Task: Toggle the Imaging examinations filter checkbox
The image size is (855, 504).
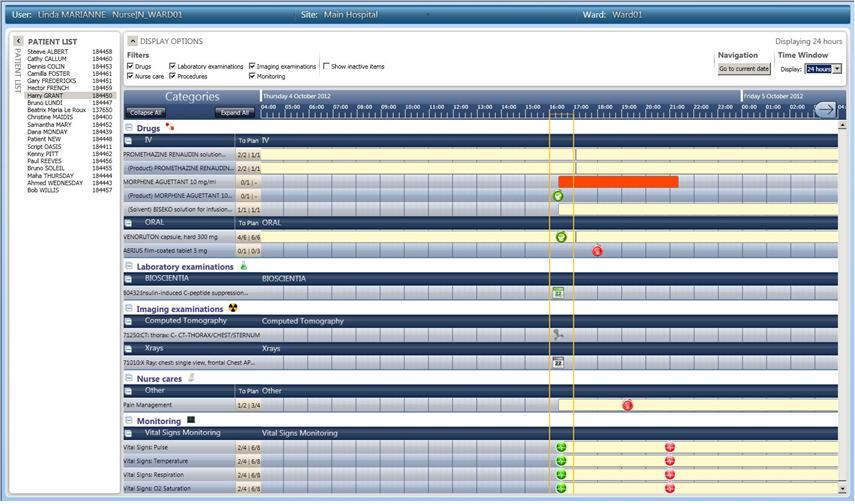Action: coord(252,66)
